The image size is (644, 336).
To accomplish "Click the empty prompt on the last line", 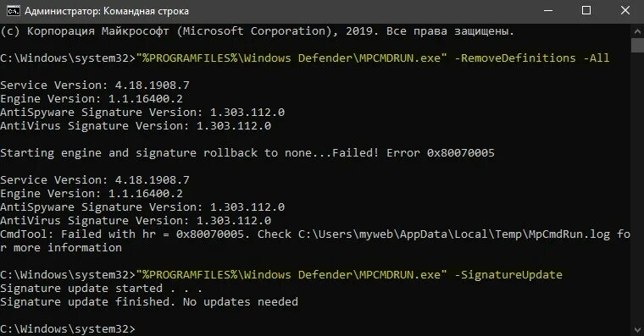I will point(68,329).
